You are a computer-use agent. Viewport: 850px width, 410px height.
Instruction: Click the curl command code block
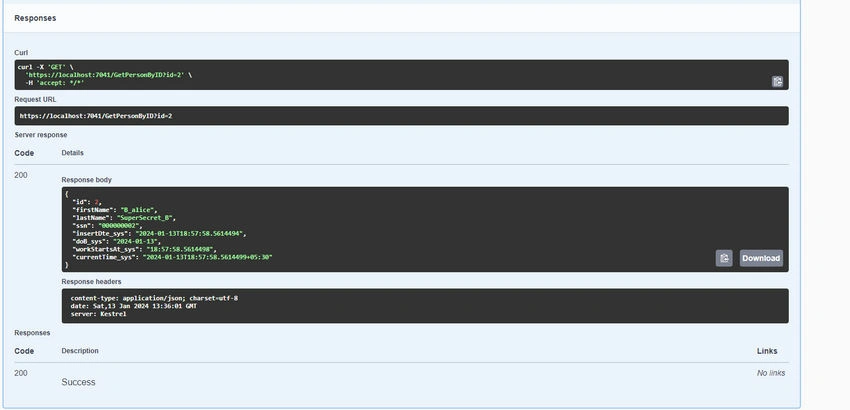402,75
